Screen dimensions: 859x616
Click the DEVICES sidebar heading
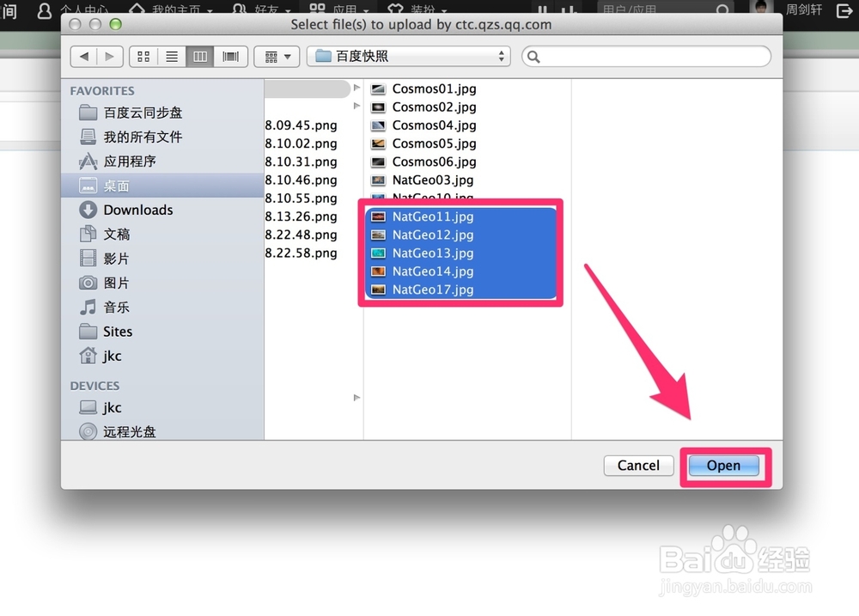94,386
